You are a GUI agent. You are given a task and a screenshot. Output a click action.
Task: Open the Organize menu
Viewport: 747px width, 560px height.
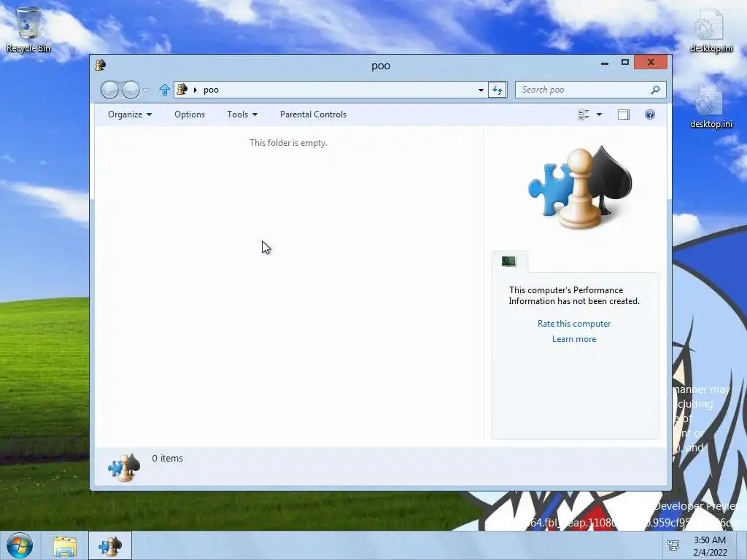[x=130, y=114]
